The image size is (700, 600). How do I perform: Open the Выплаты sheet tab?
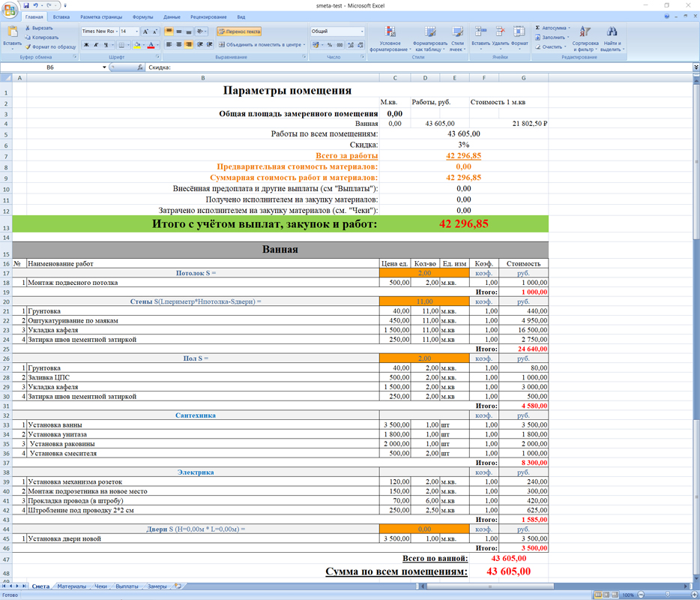(127, 586)
